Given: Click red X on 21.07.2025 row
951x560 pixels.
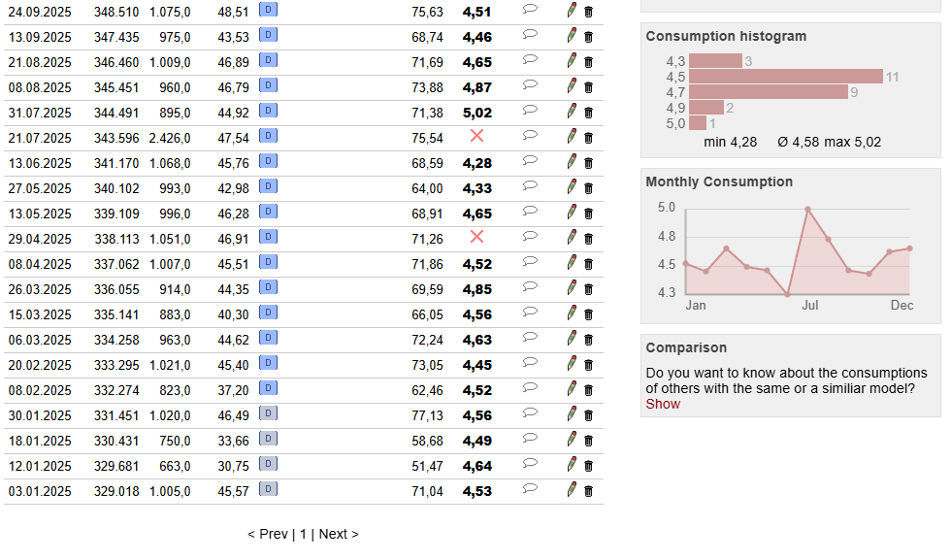Looking at the screenshot, I should tap(477, 136).
